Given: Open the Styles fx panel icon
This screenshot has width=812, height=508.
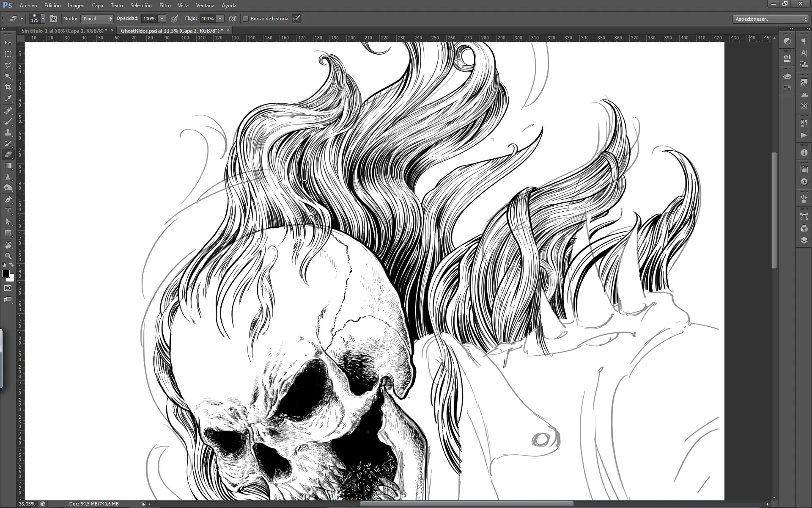Looking at the screenshot, I should (x=804, y=83).
